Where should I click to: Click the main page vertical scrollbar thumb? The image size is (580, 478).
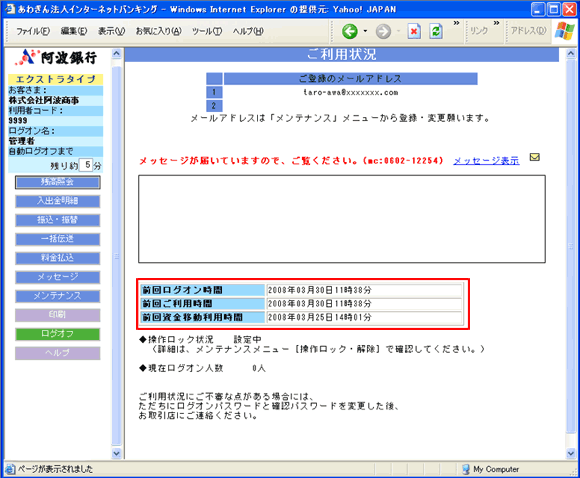[571, 246]
